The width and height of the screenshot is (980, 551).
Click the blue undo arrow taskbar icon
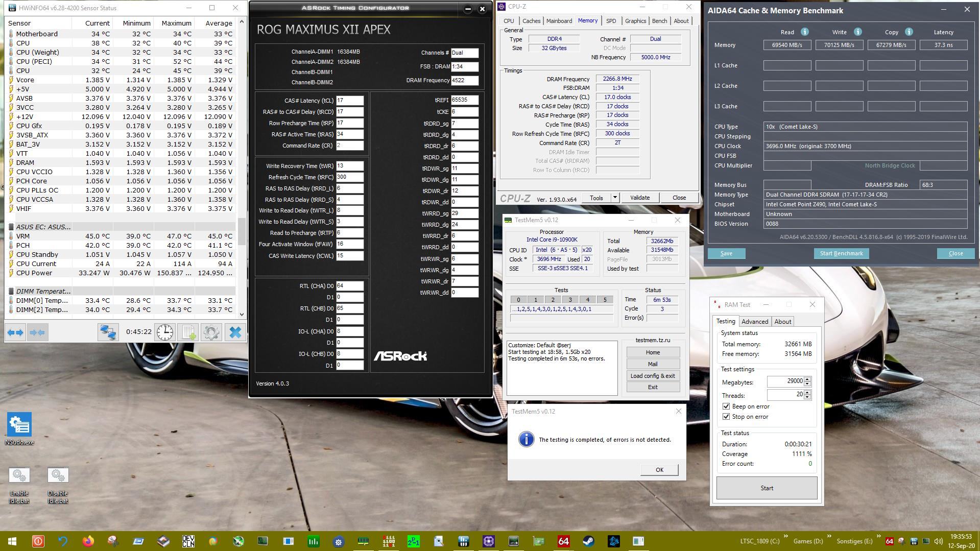pyautogui.click(x=63, y=541)
